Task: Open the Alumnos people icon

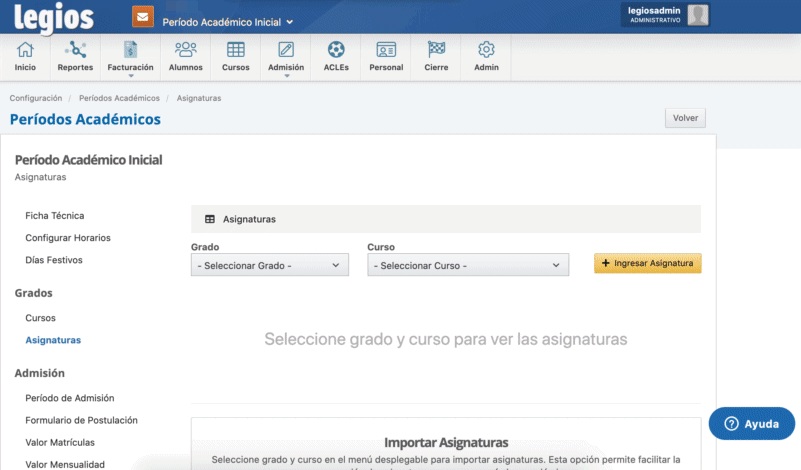Action: 185,50
